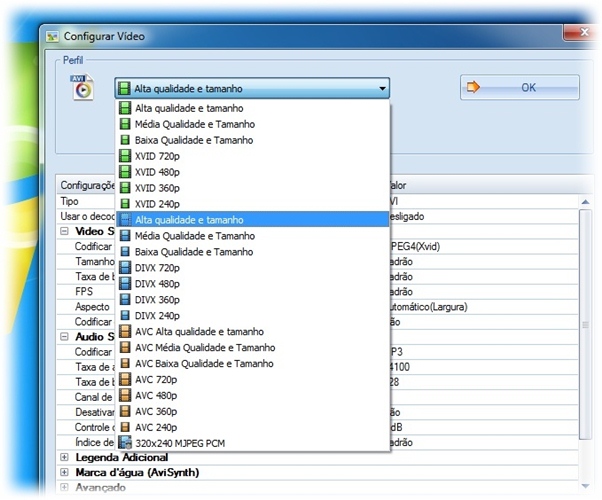Collapse the Audio Stream tree section
This screenshot has height=500, width=602.
coord(65,337)
